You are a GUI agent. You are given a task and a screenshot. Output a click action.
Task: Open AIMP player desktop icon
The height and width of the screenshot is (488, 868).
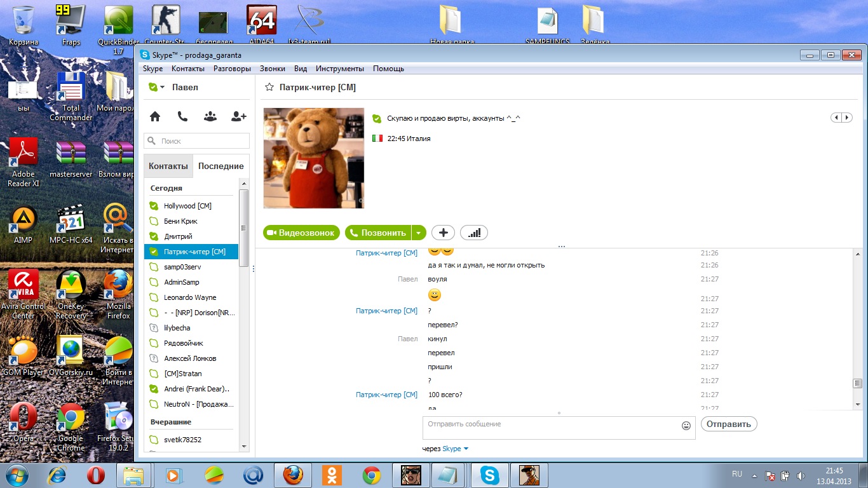point(24,224)
